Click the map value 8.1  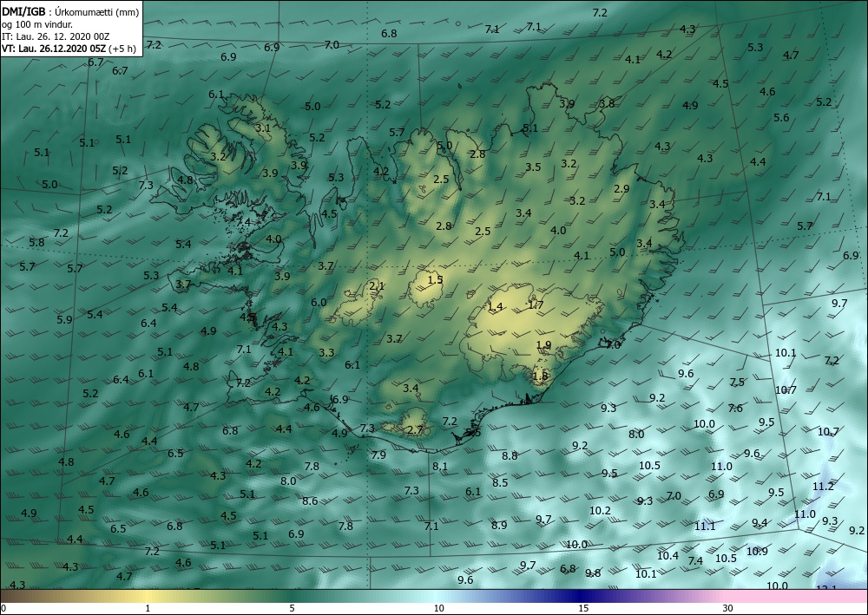point(440,466)
